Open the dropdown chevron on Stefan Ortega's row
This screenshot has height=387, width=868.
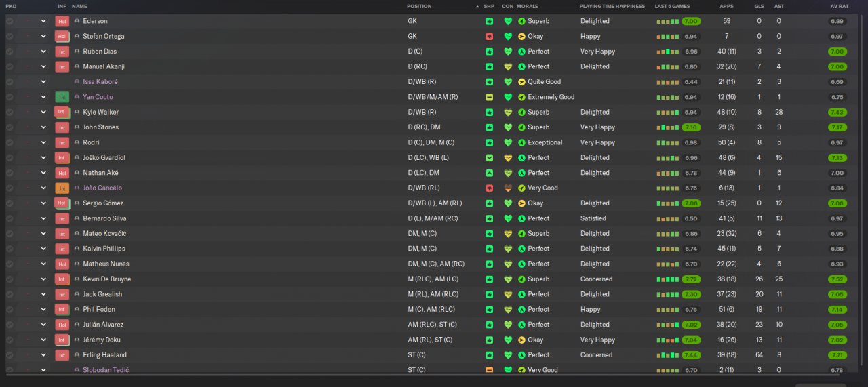(43, 37)
